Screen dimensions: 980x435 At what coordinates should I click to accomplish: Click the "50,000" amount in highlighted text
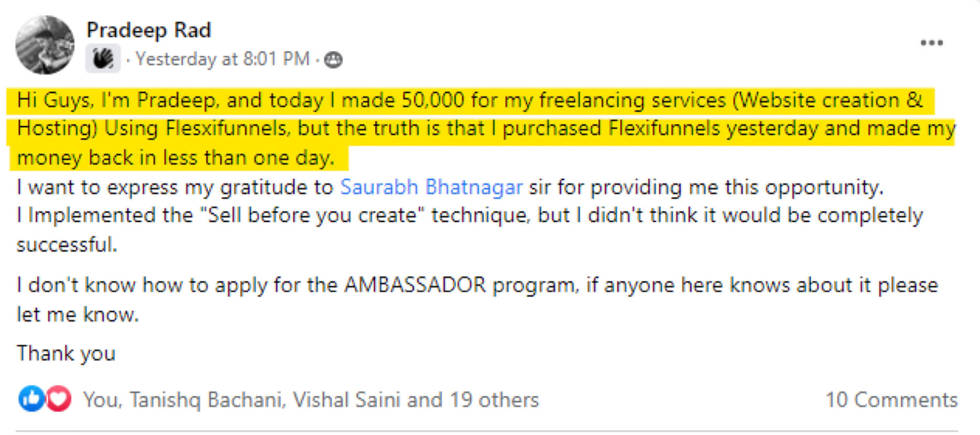(x=432, y=100)
